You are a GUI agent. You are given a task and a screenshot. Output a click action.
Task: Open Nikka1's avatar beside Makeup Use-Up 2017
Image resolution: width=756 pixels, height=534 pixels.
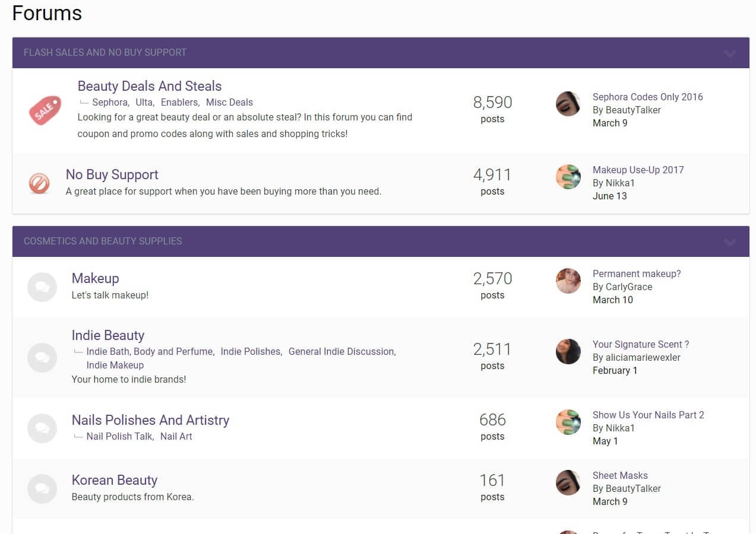click(x=568, y=177)
